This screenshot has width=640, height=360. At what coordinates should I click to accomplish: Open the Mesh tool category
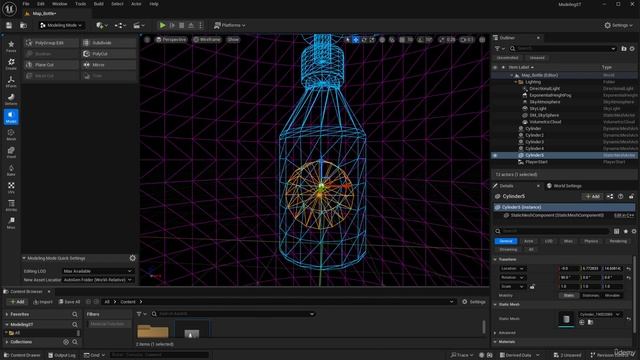(x=11, y=135)
